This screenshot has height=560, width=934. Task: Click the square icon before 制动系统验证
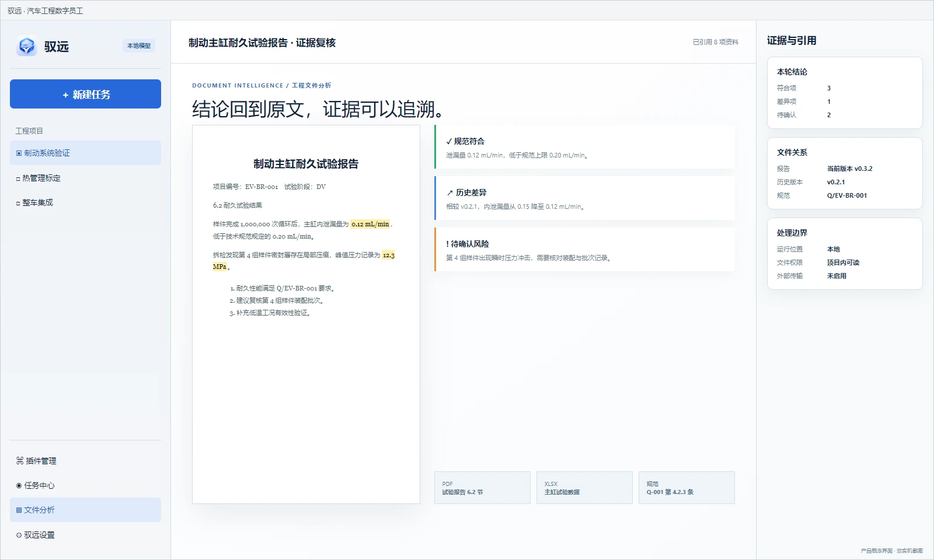(x=19, y=153)
